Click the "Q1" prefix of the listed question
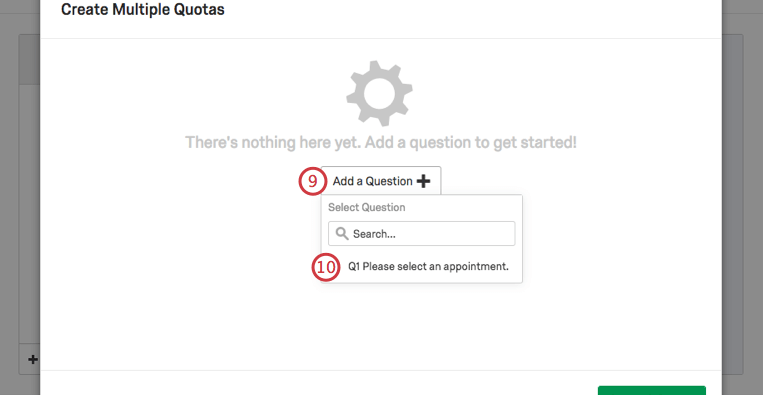 (x=354, y=267)
